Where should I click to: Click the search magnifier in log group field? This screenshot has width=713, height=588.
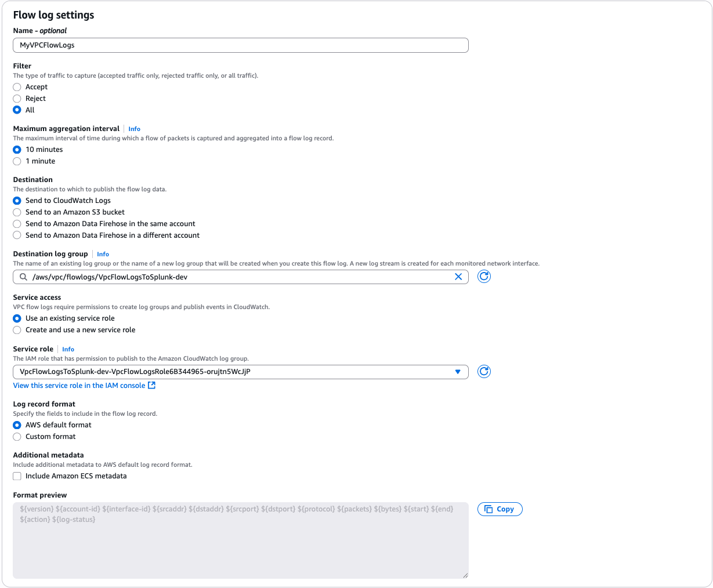(23, 277)
